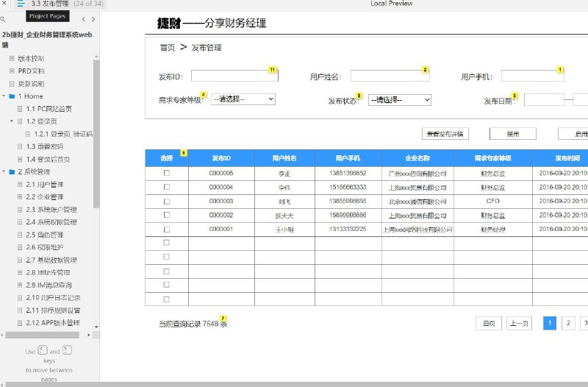
Task: Open 2.12 APP版本管理 page
Action: tap(53, 322)
